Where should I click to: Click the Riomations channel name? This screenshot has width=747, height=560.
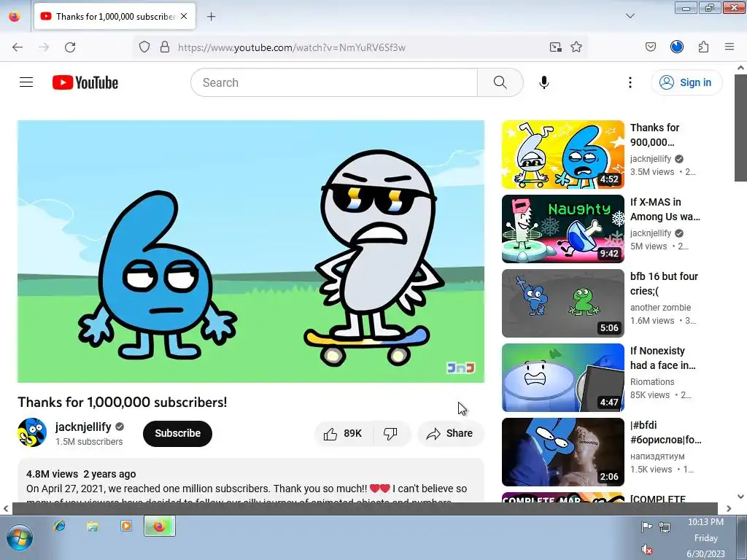pos(652,382)
